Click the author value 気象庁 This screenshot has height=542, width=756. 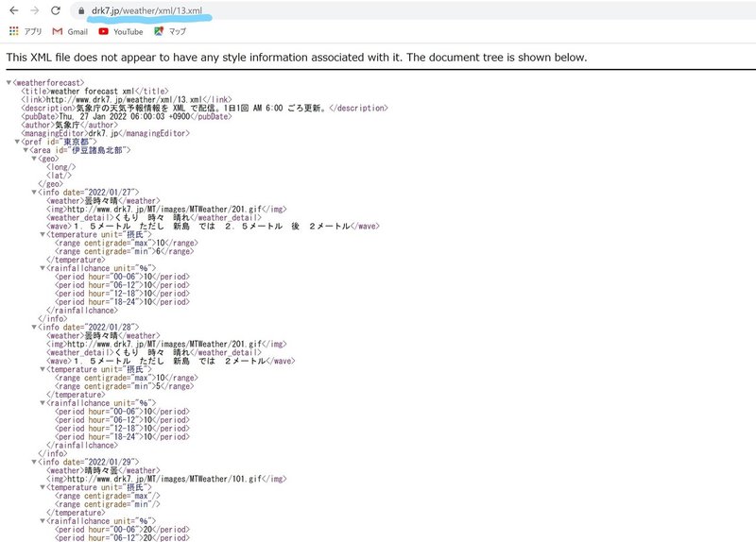67,125
